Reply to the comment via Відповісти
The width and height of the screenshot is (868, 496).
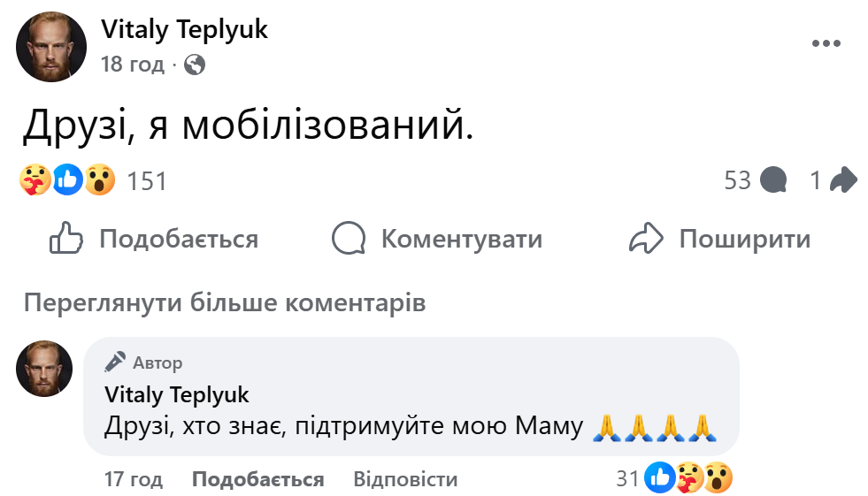405,480
